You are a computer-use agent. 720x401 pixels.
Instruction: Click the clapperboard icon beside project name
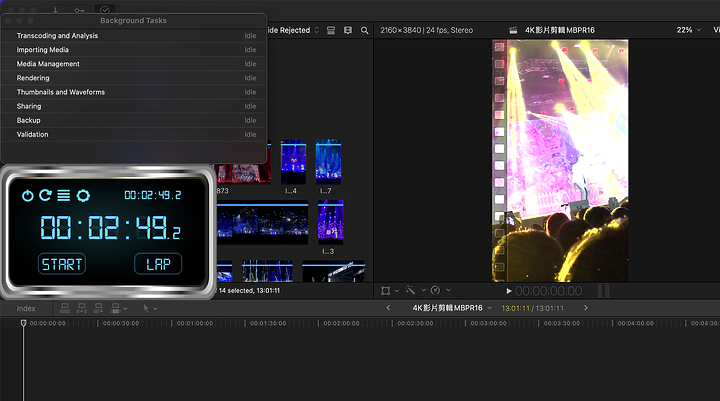point(513,30)
